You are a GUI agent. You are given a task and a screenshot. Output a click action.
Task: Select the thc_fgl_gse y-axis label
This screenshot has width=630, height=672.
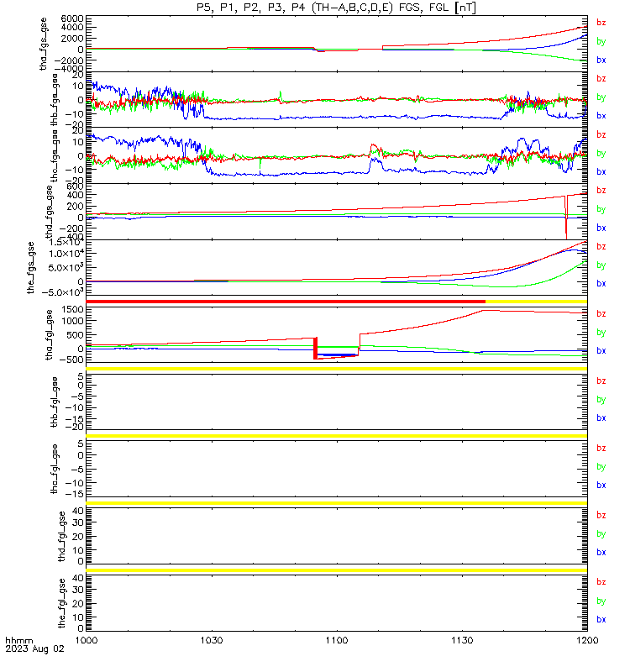click(x=55, y=470)
